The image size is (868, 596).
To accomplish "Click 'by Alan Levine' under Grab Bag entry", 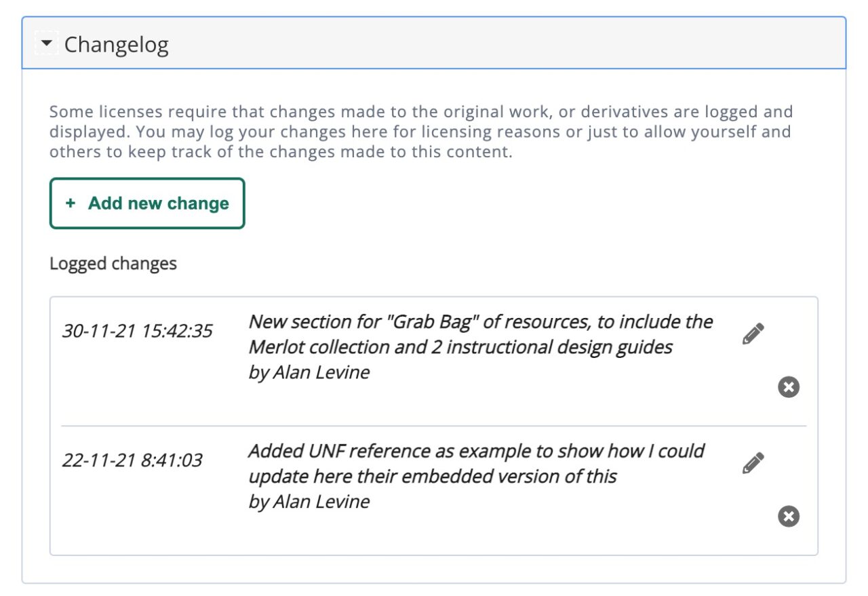I will [x=309, y=373].
